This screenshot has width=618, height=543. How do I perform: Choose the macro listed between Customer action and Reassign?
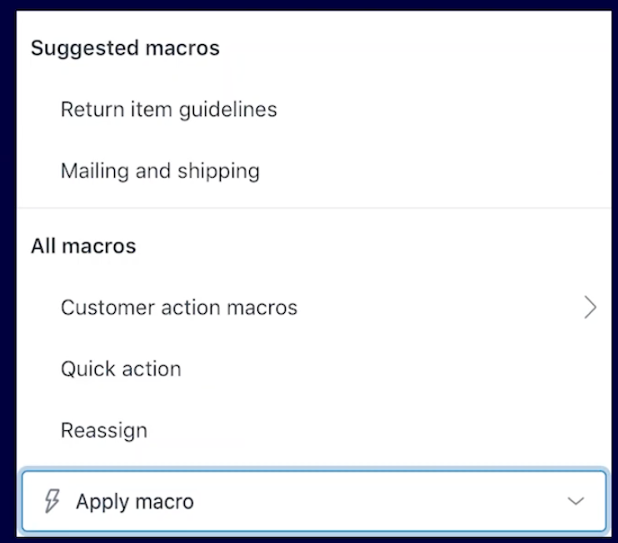[314, 369]
